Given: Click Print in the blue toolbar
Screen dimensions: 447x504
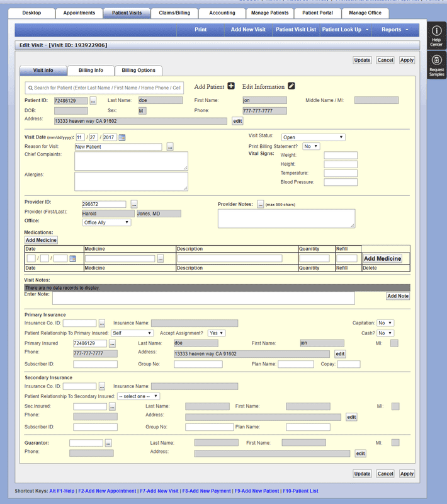Looking at the screenshot, I should (x=200, y=30).
